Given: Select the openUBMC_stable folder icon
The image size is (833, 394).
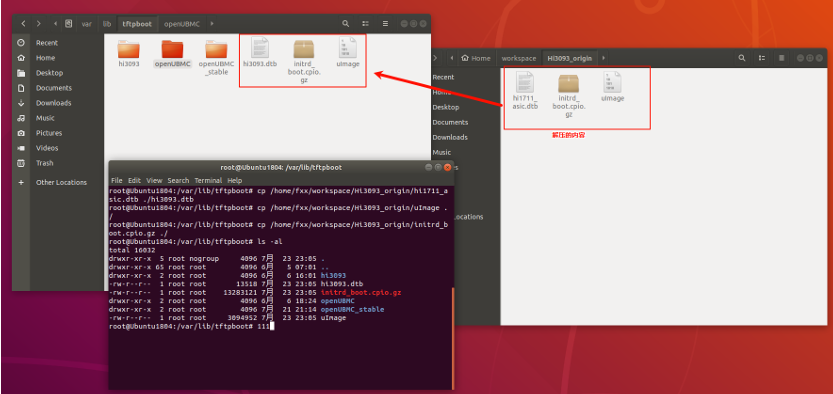Looking at the screenshot, I should (216, 49).
